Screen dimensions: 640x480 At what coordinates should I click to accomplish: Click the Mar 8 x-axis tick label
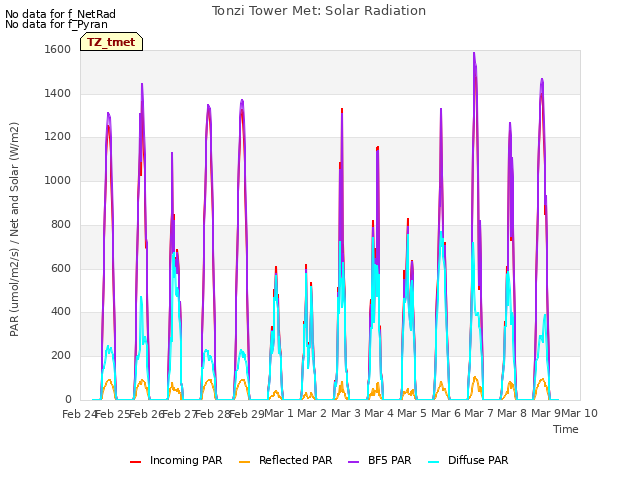tap(512, 413)
